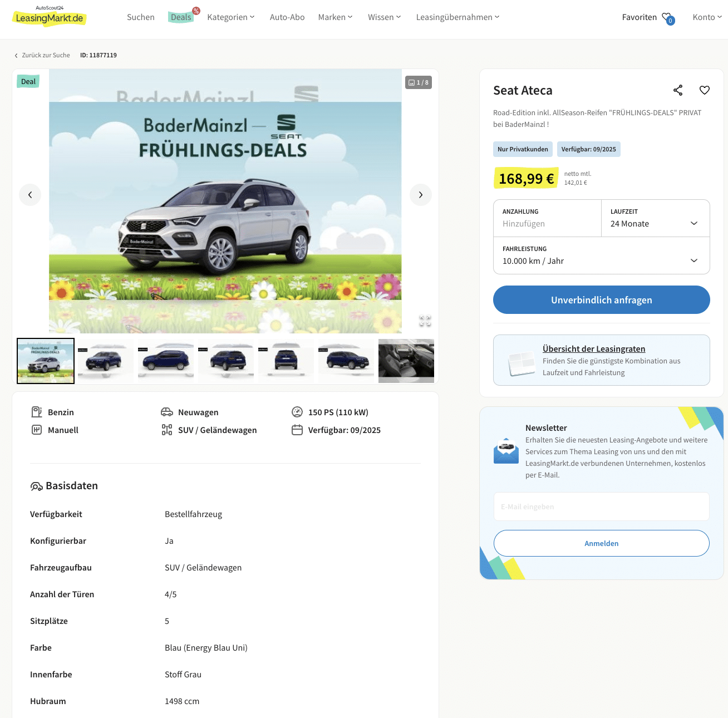Expand the Kategorien menu
The width and height of the screenshot is (728, 718).
[x=231, y=17]
